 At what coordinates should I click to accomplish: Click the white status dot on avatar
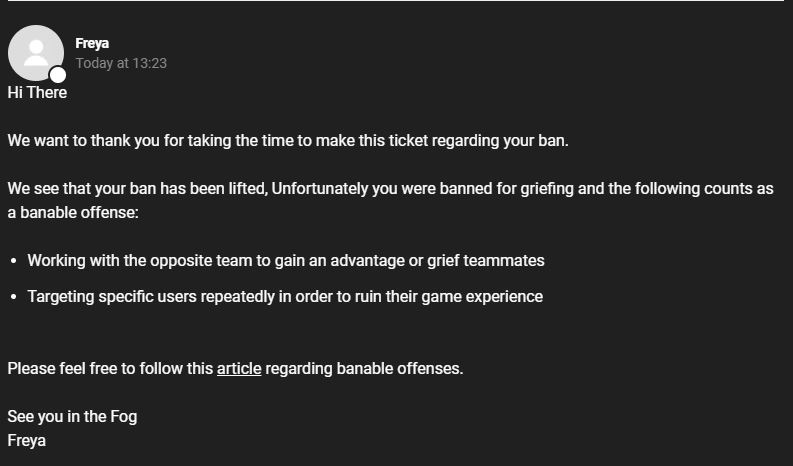point(58,75)
